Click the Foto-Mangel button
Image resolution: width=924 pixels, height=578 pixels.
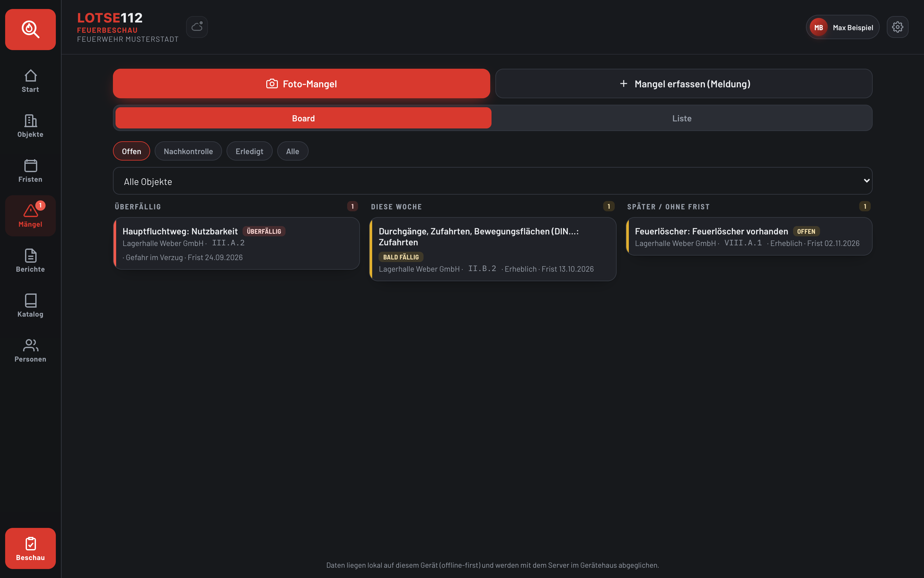click(301, 84)
